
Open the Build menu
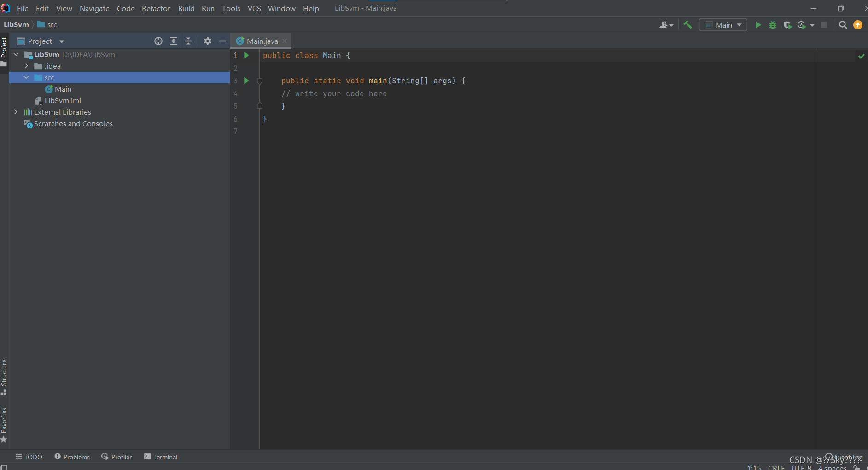(186, 8)
